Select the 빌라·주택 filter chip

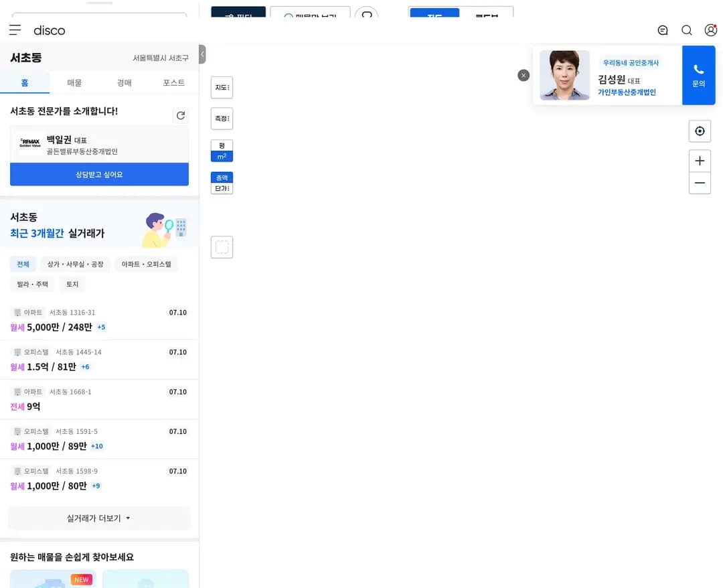click(x=32, y=284)
